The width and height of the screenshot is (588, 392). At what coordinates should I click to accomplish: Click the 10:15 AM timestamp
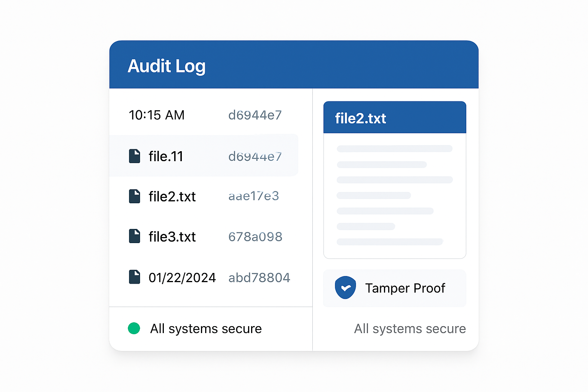157,115
